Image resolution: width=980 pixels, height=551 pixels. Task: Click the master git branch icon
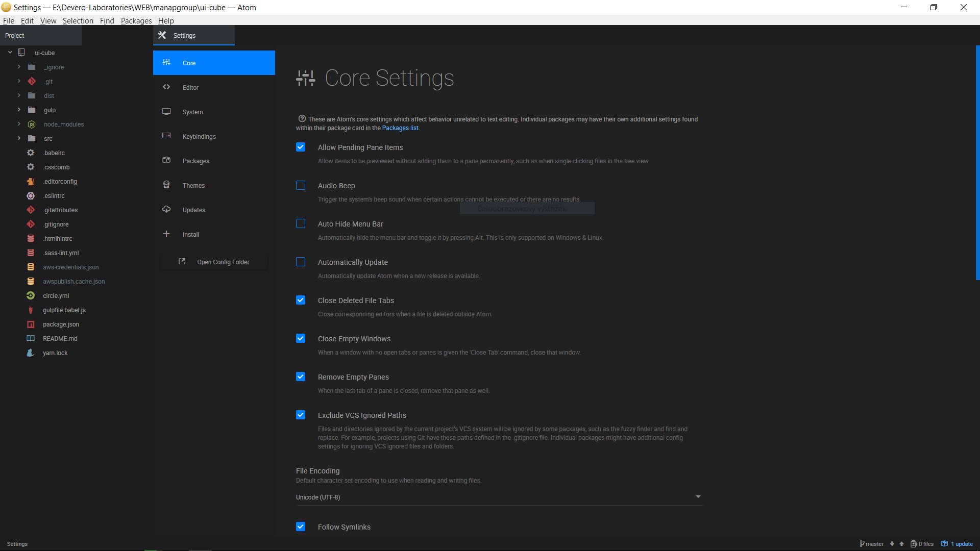[x=863, y=543]
